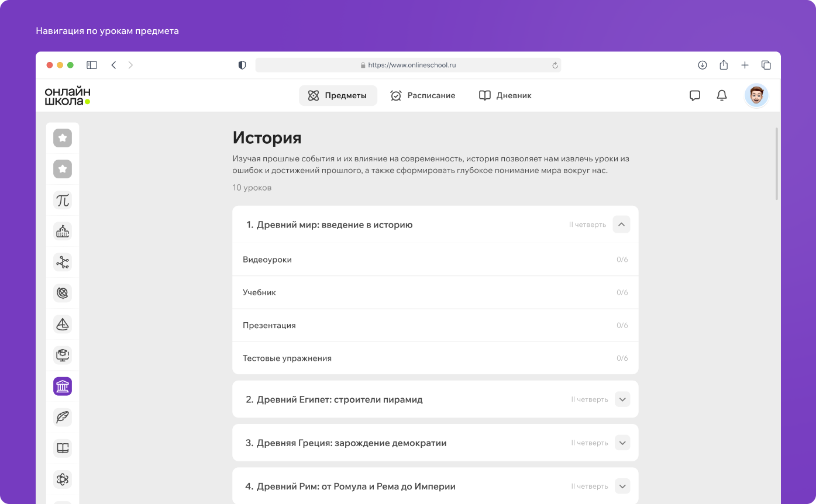The width and height of the screenshot is (816, 504).
Task: Open the open-book subject icon in sidebar
Action: tap(62, 448)
